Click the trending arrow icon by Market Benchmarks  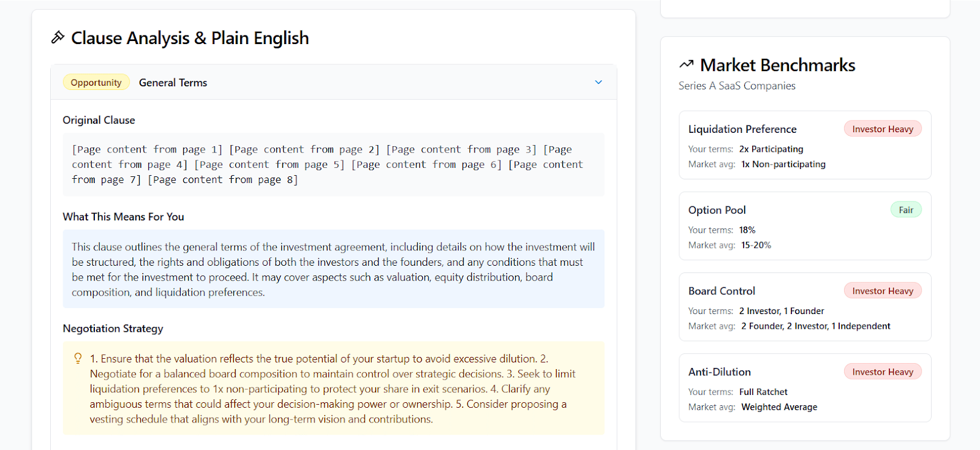tap(686, 64)
